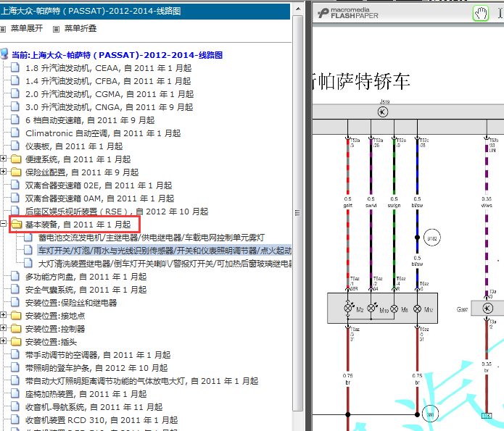Click the tree panel vertical scrollbar thumb
The width and height of the screenshot is (504, 431).
point(298,213)
